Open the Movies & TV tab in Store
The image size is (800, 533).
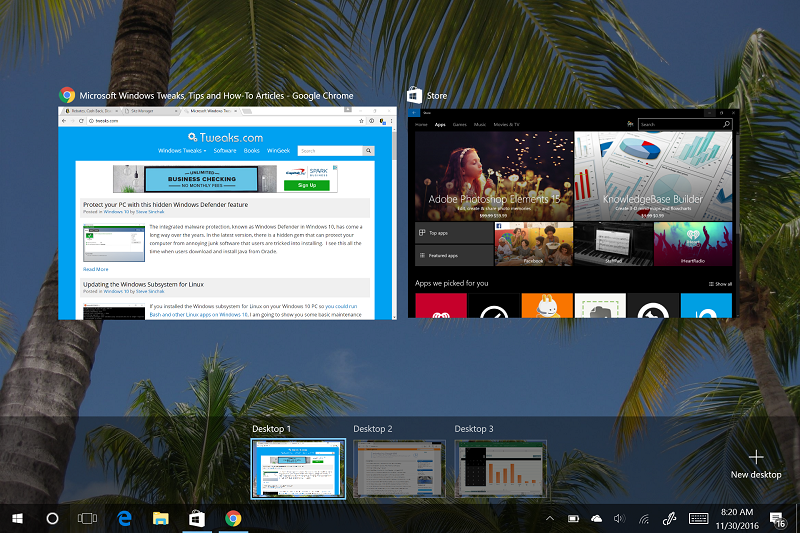coord(506,124)
